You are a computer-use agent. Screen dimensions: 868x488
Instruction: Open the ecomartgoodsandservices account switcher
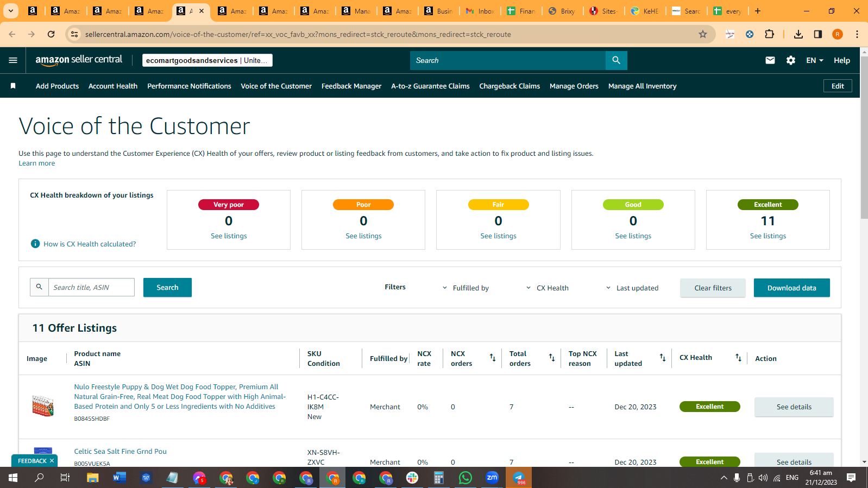point(207,60)
